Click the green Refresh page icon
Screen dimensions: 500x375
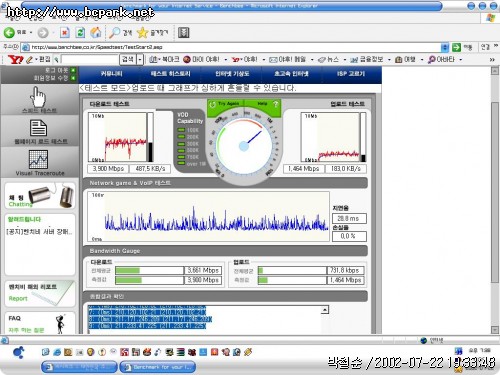click(x=80, y=33)
